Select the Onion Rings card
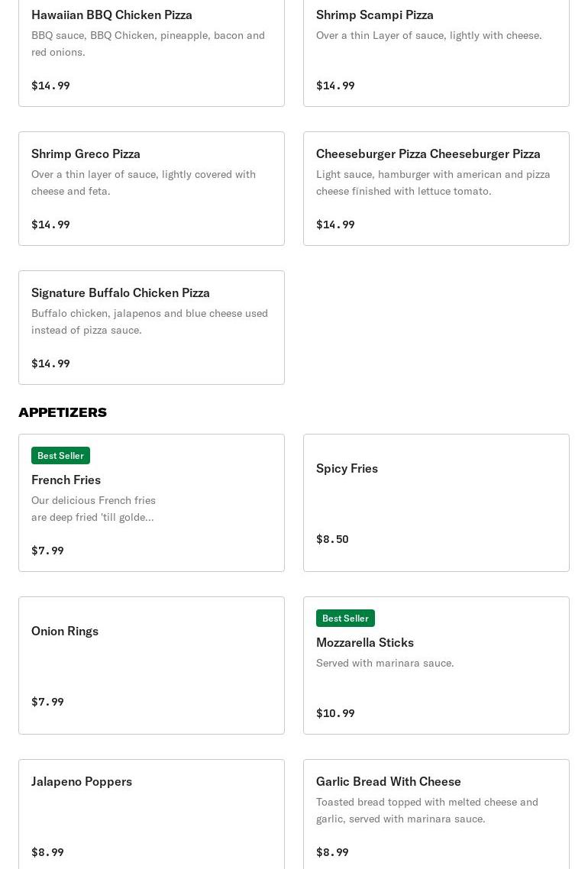This screenshot has width=588, height=869. (x=151, y=666)
